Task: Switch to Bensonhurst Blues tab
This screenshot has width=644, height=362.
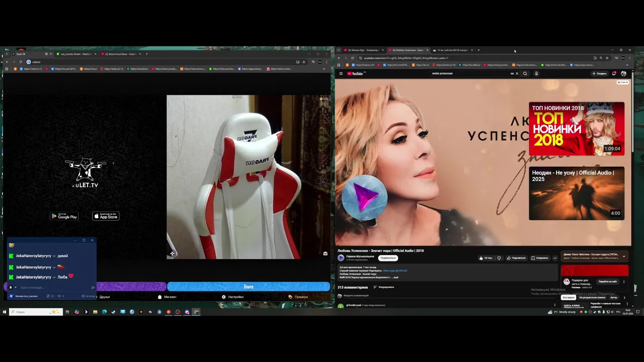Action: pos(120,54)
